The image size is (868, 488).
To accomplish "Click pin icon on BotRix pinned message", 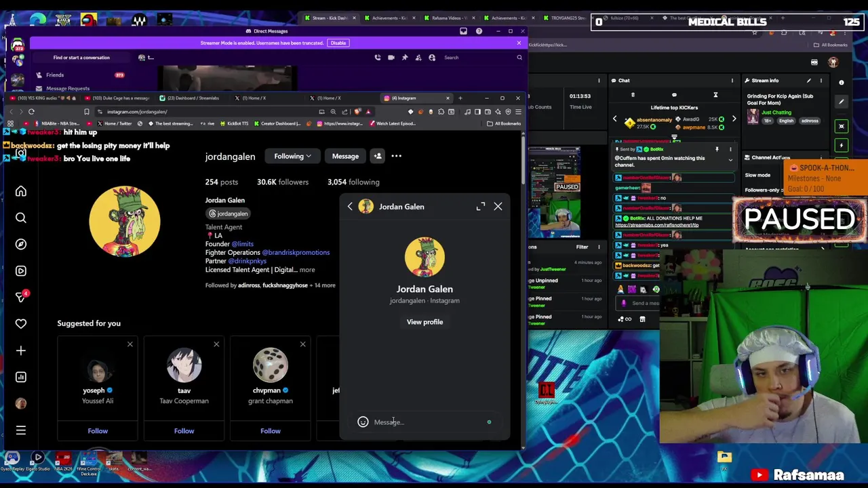I will pos(717,149).
